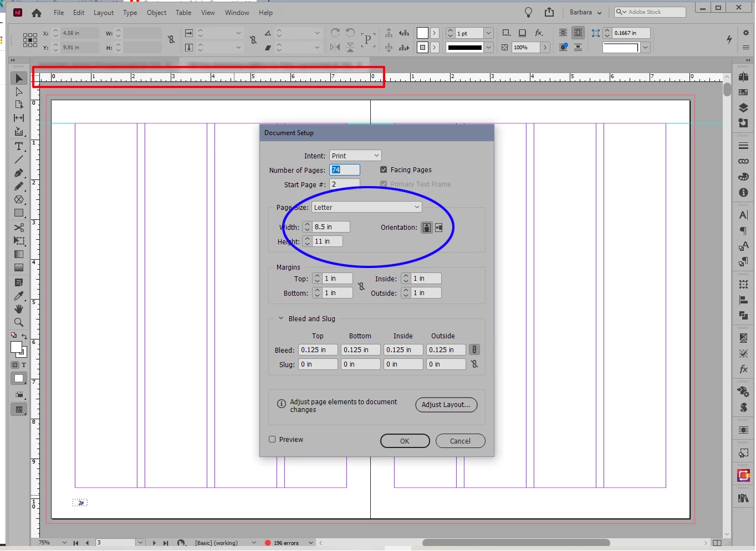Viewport: 756px width, 551px height.
Task: Open the Barbara workspace switcher dropdown
Action: tap(585, 12)
